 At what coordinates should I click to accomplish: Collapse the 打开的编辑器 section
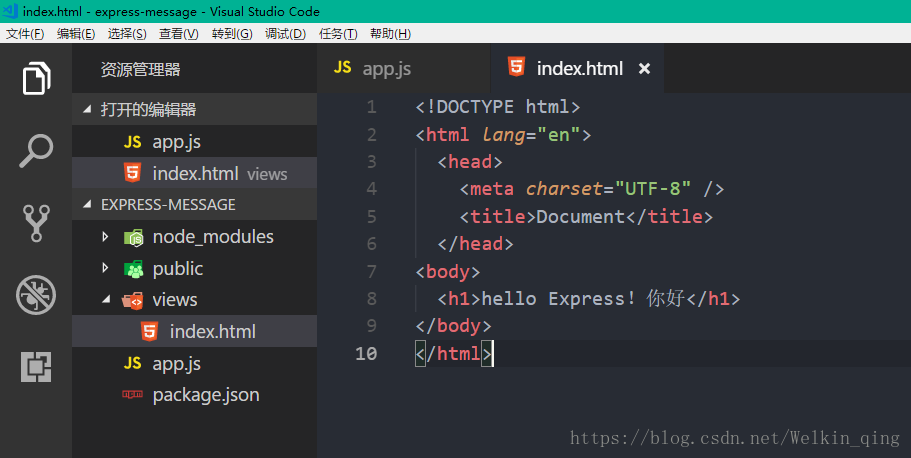[87, 109]
